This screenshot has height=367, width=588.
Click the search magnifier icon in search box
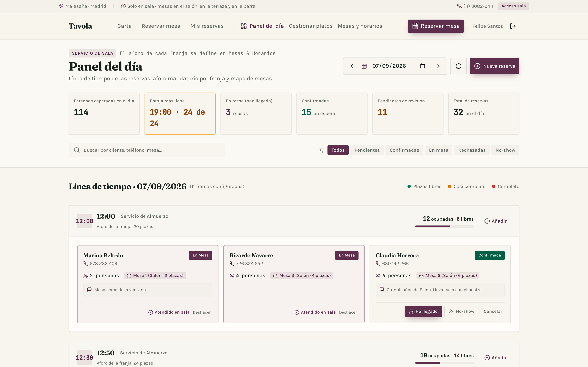pos(77,150)
